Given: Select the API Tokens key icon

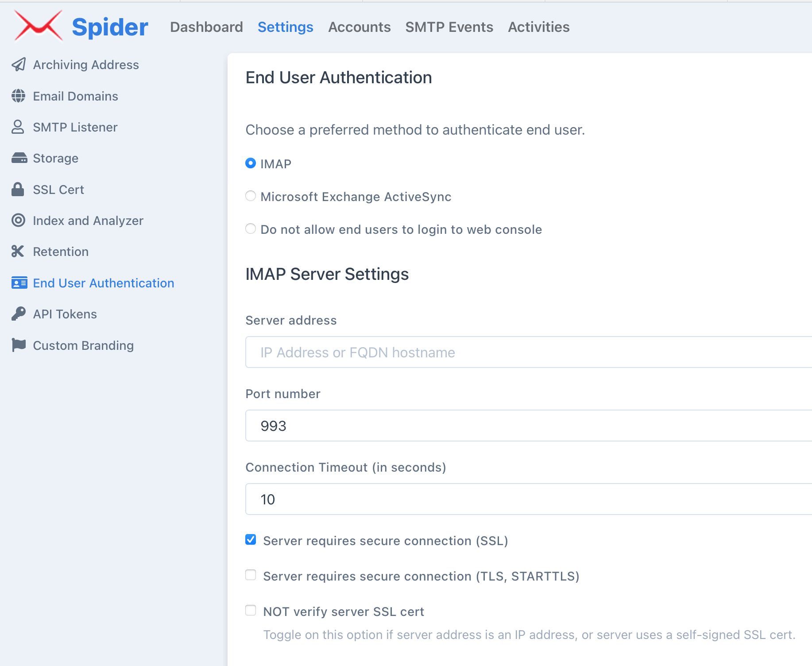Looking at the screenshot, I should pyautogui.click(x=18, y=314).
